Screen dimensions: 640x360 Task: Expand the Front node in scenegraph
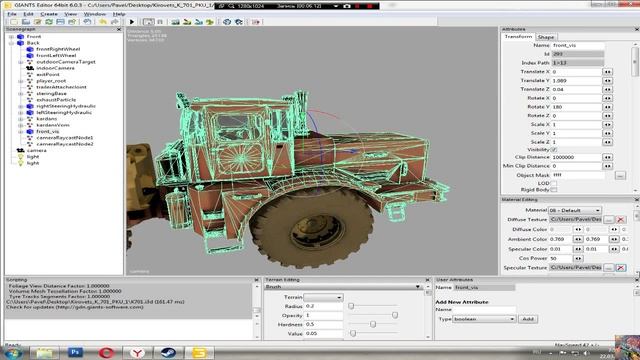(x=11, y=37)
